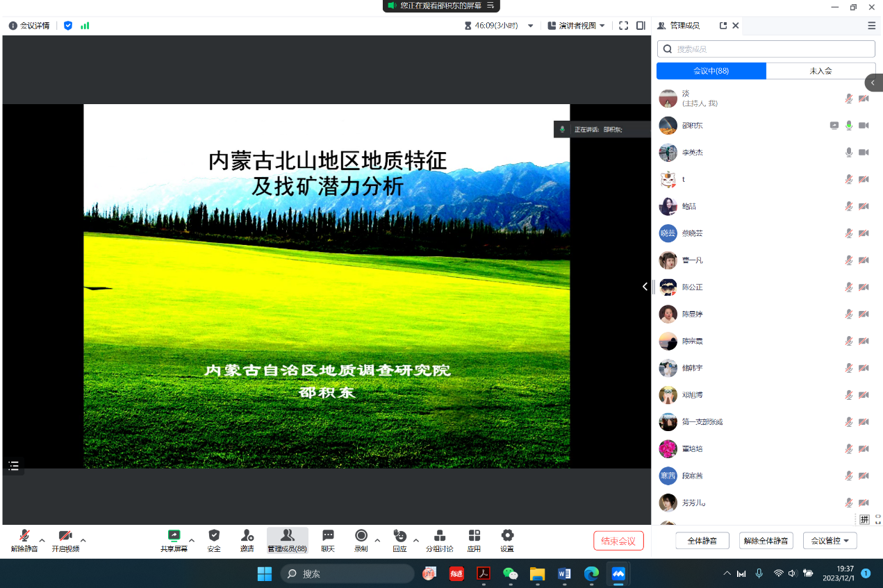Click the Mute All (全体静音) button
This screenshot has width=883, height=588.
point(702,541)
